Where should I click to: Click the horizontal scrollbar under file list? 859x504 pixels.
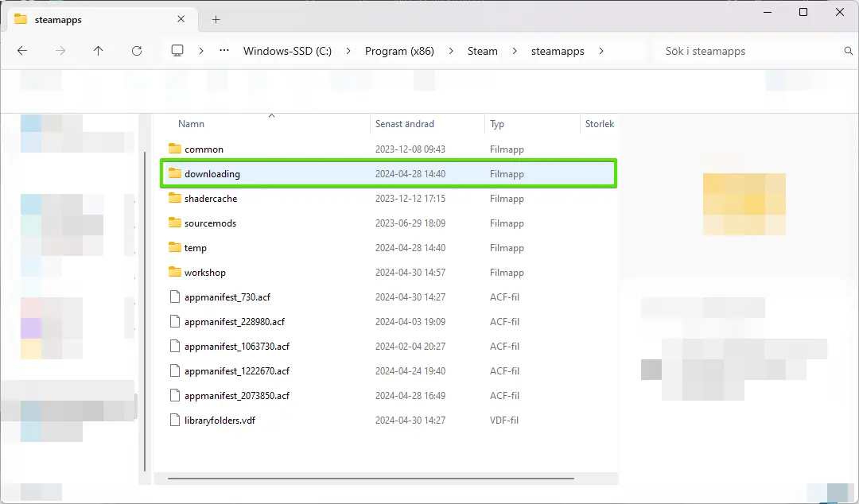coord(371,479)
